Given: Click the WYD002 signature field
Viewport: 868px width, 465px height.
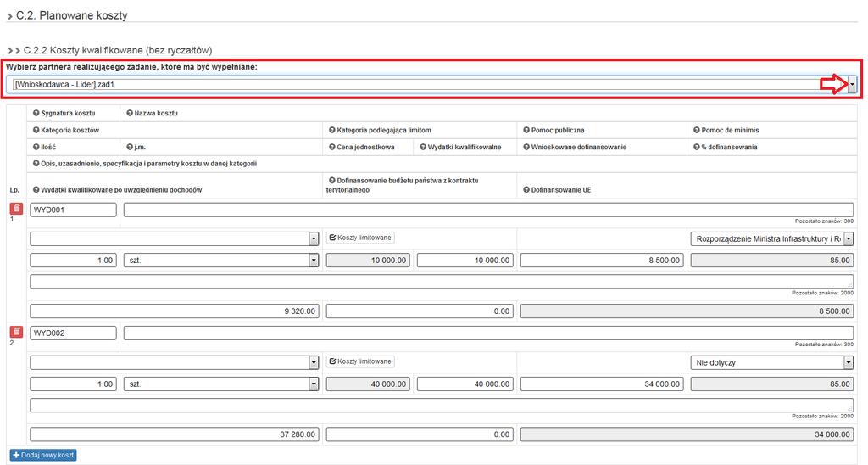Looking at the screenshot, I should [x=73, y=333].
